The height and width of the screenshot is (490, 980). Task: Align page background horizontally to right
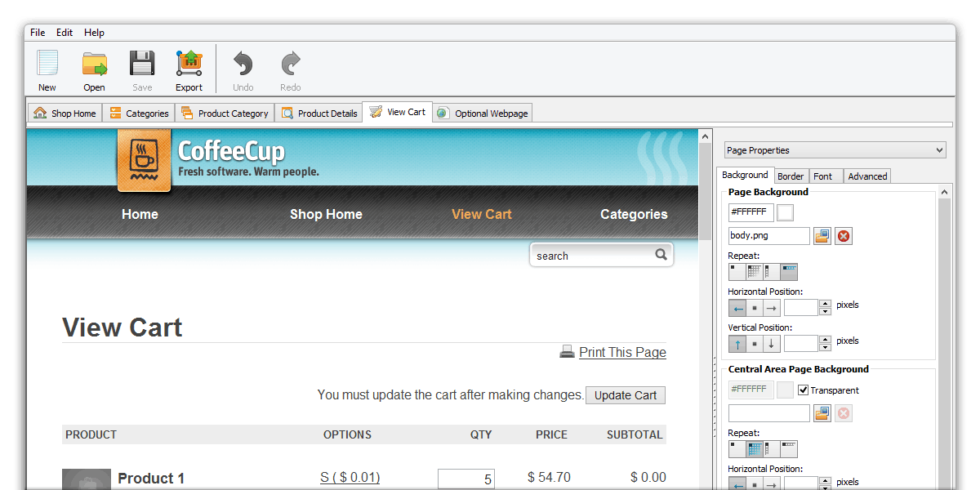772,308
